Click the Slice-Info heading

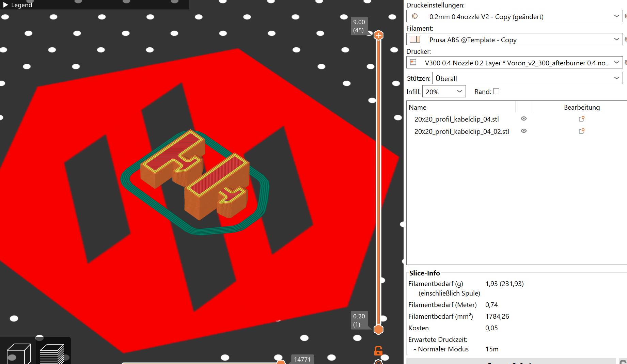[424, 273]
